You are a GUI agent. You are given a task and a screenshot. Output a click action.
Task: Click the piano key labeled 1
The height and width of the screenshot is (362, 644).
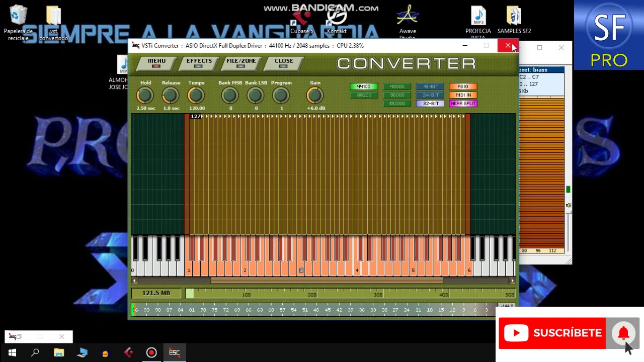(x=189, y=270)
